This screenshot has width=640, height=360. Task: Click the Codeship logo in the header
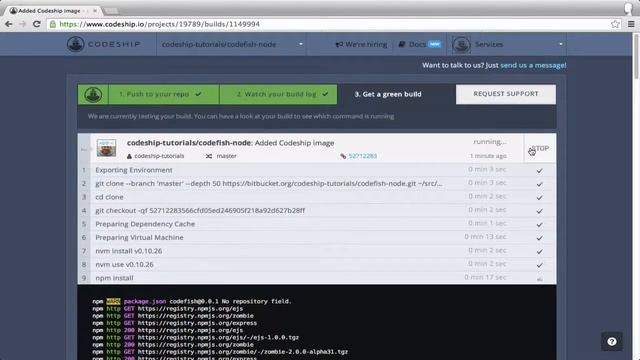[104, 44]
